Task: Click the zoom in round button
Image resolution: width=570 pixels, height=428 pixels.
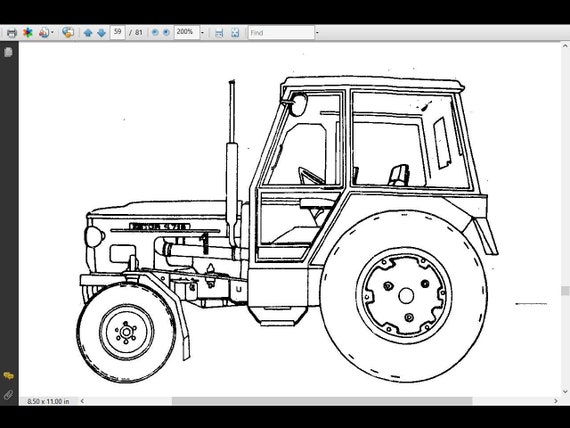Action: click(166, 33)
